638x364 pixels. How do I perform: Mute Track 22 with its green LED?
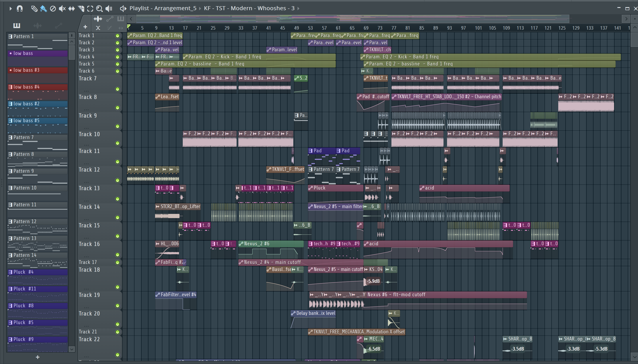(117, 354)
